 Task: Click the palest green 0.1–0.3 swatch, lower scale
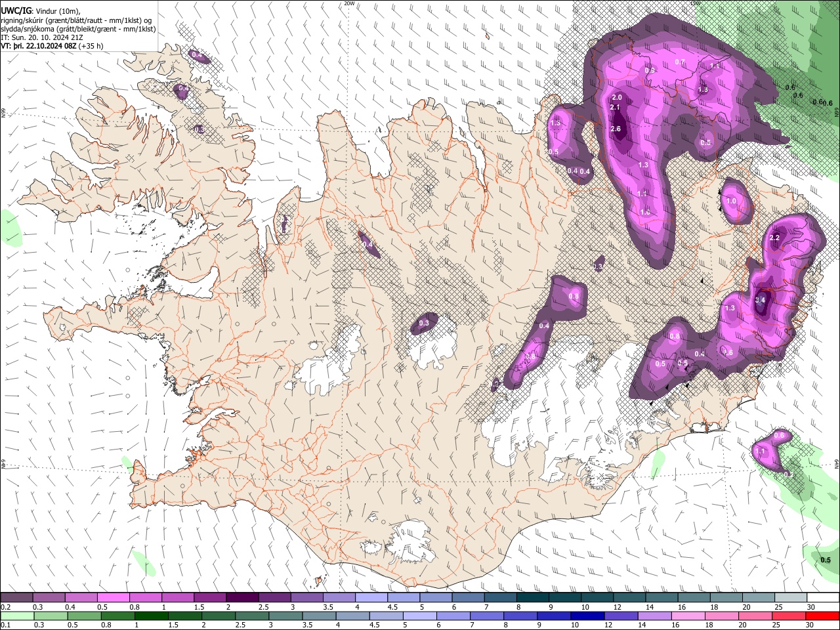point(16,616)
